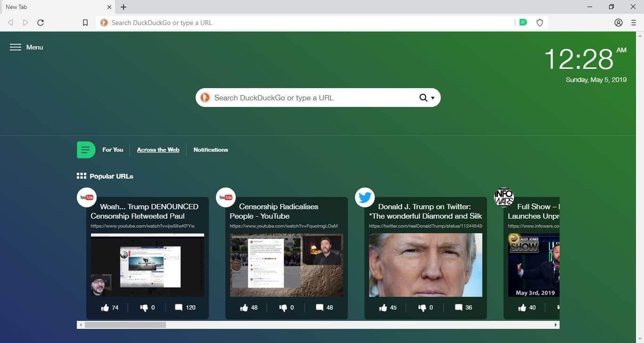This screenshot has width=644, height=343.
Task: Open the browser main menu icon
Action: tap(634, 23)
